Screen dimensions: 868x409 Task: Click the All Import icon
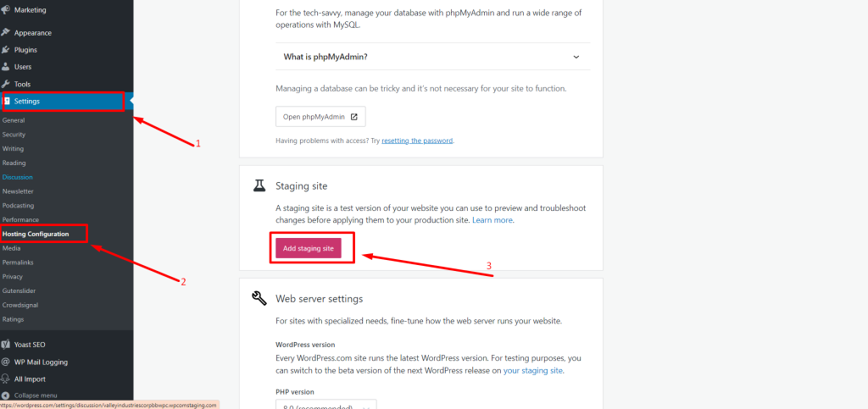[6, 379]
